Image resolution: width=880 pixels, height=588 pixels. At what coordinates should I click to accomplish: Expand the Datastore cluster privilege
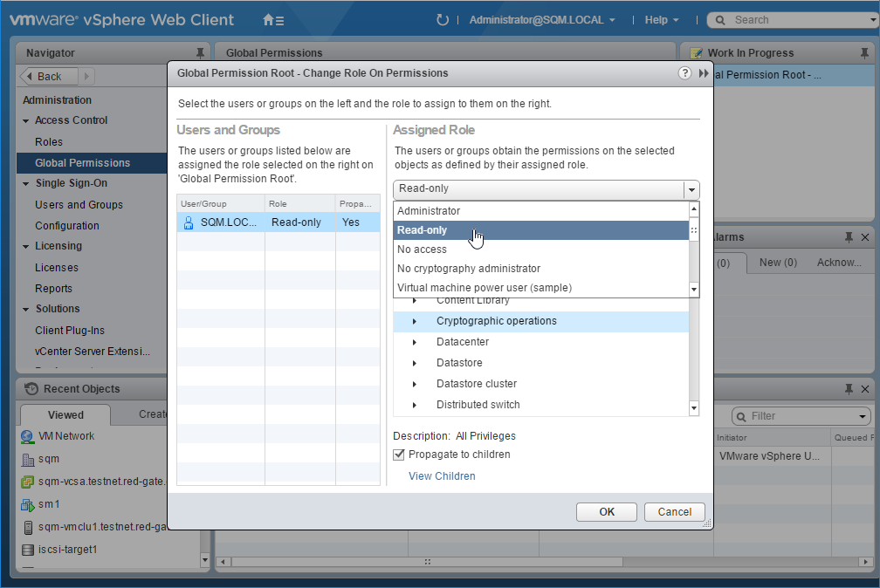coord(415,384)
